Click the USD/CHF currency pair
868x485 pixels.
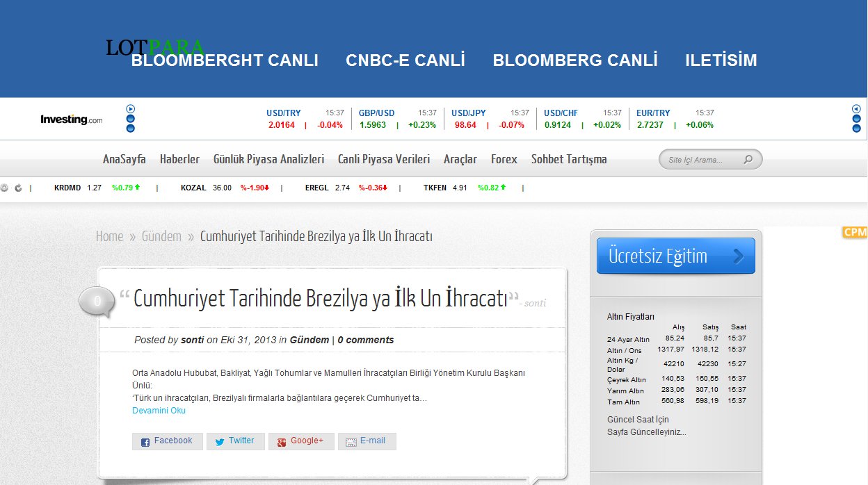coord(561,113)
